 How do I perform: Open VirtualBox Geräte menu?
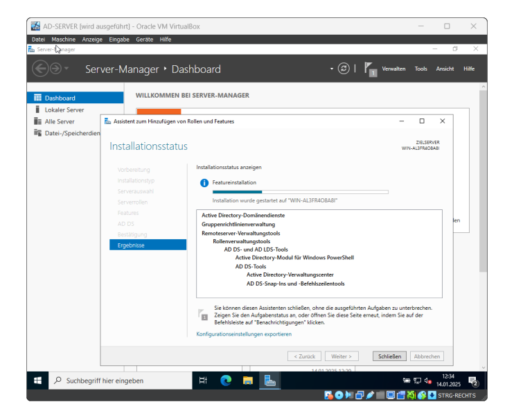145,40
